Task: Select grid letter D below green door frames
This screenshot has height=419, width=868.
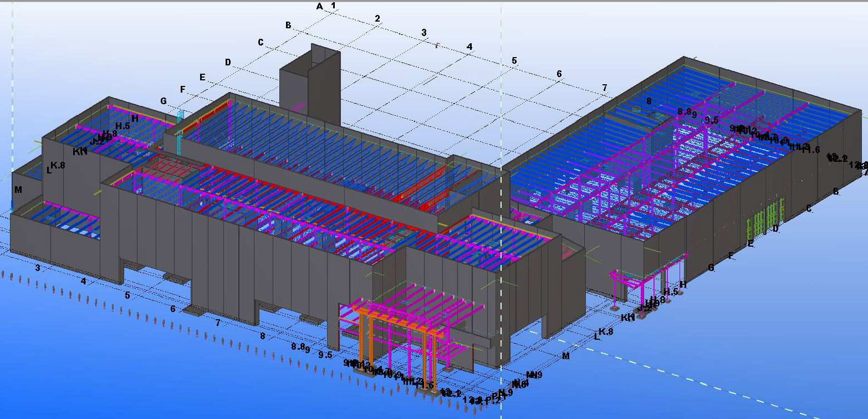Action: point(775,228)
